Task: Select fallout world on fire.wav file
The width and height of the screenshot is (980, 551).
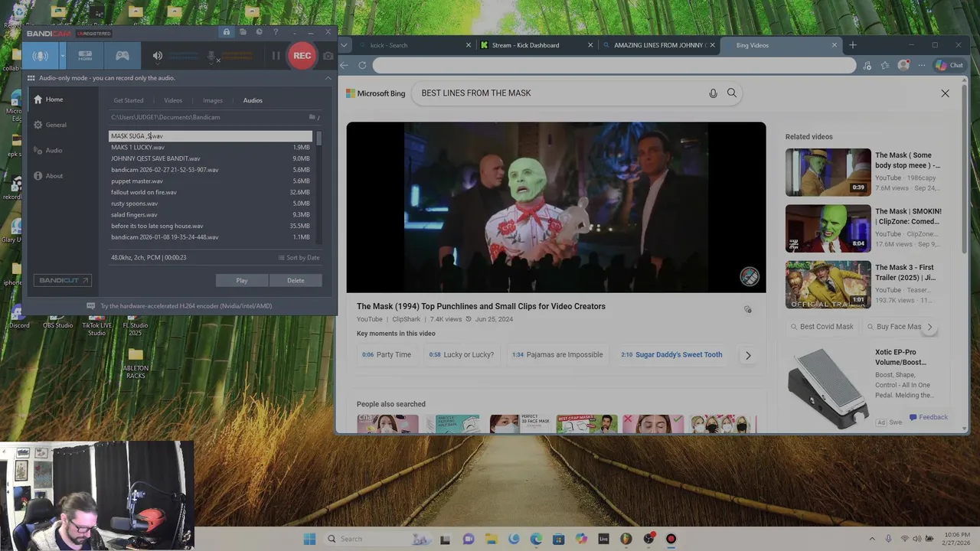Action: 211,192
